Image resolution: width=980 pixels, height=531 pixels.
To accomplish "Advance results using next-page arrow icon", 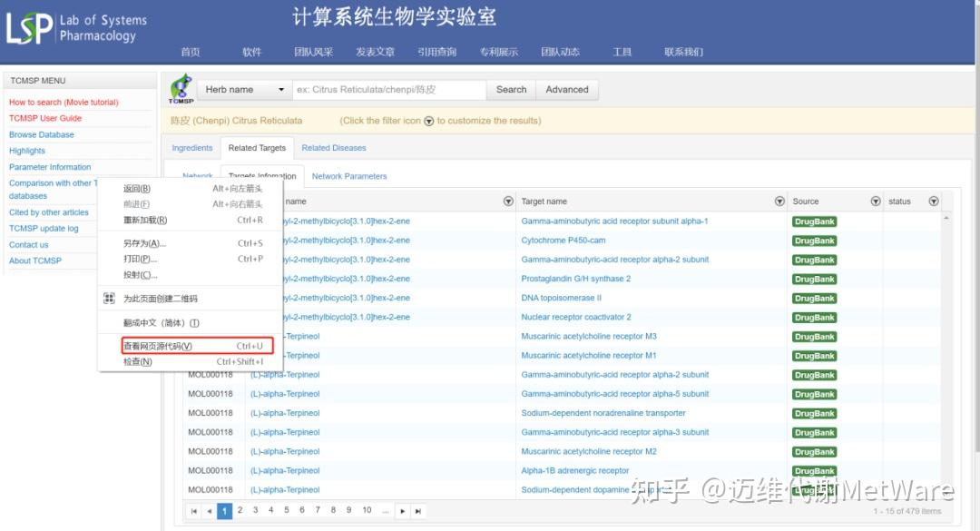I will click(402, 510).
